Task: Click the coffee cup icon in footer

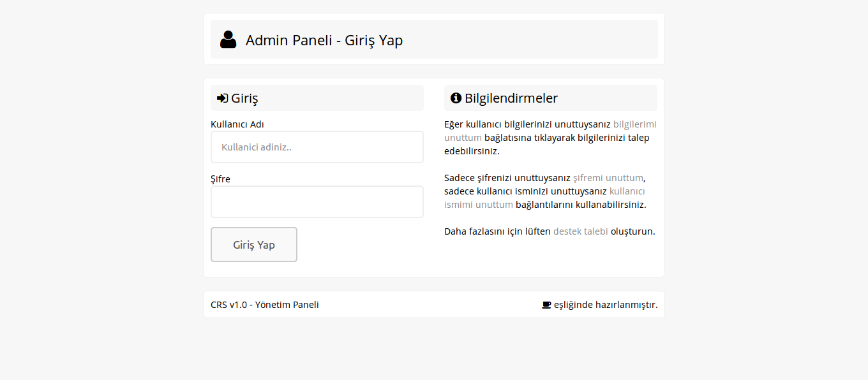Action: 546,305
